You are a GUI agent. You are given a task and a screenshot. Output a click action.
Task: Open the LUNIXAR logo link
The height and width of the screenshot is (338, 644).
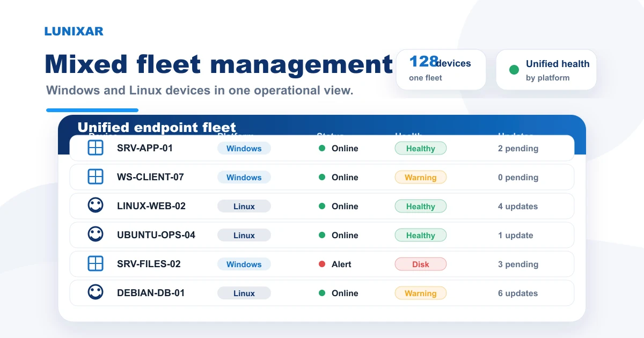coord(74,31)
